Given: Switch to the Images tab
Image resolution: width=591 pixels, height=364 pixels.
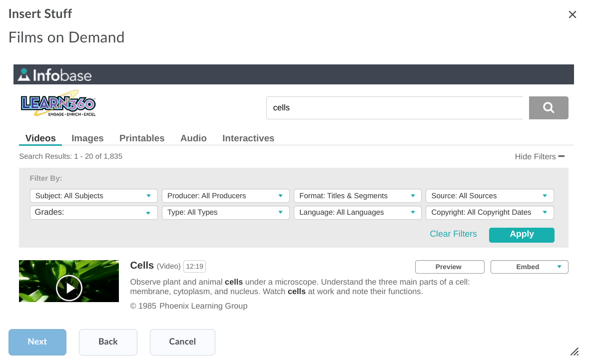Looking at the screenshot, I should (x=87, y=138).
